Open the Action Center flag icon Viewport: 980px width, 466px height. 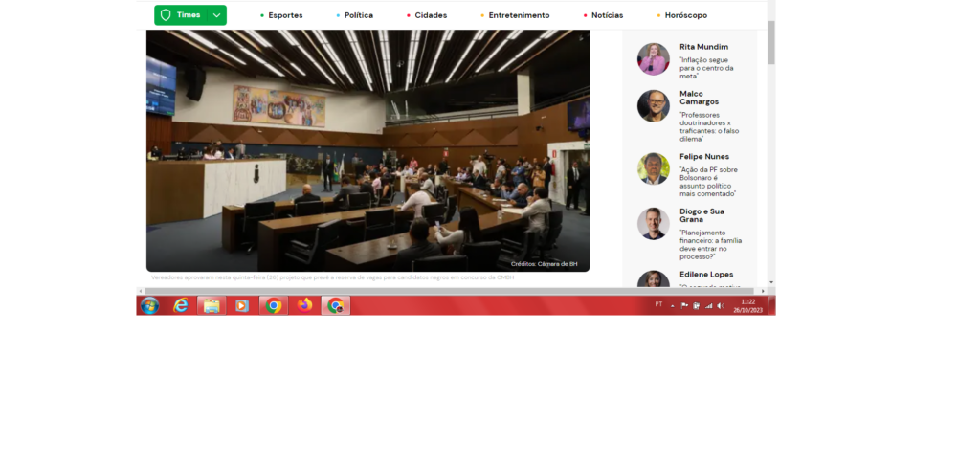[x=684, y=305]
